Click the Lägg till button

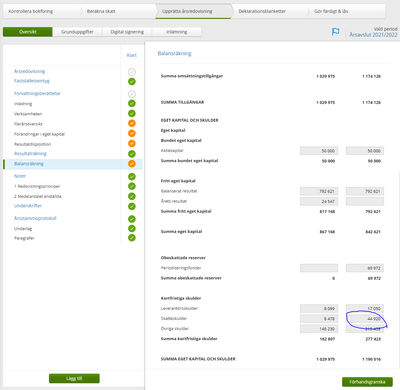point(74,378)
